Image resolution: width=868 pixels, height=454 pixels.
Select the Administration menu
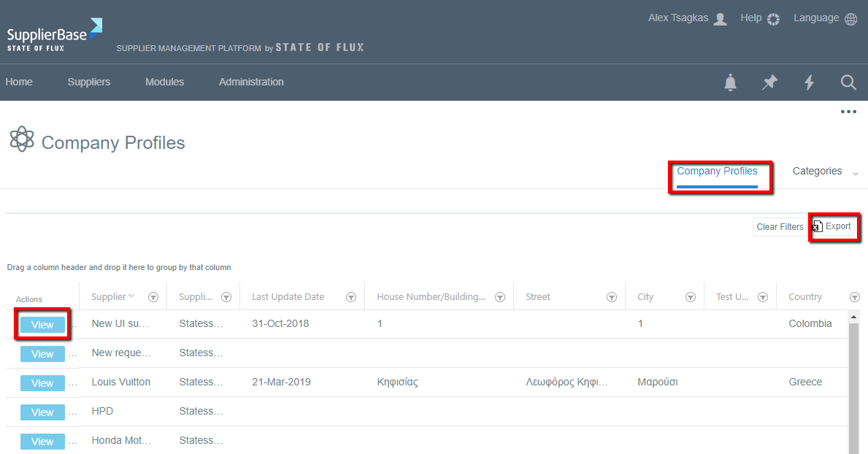point(251,82)
